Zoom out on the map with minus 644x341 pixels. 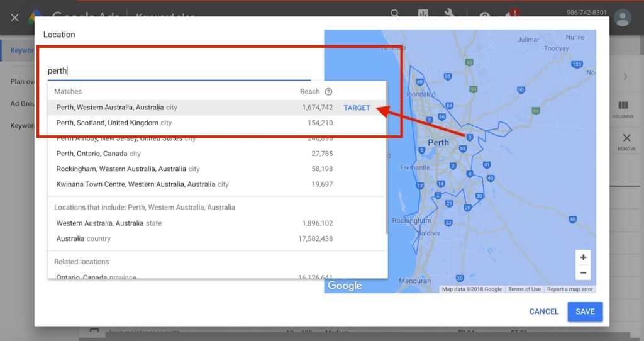(x=583, y=272)
